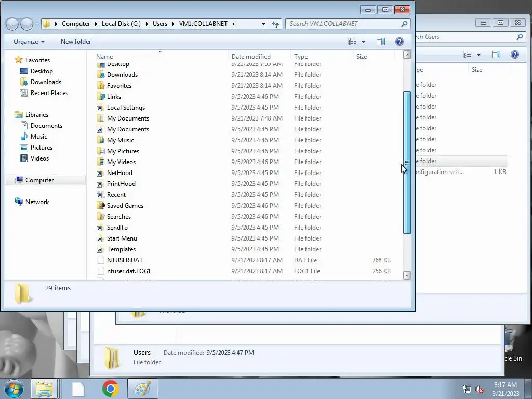Screen dimensions: 532x399
Task: Sort by the Date modified column header
Action: [260, 56]
